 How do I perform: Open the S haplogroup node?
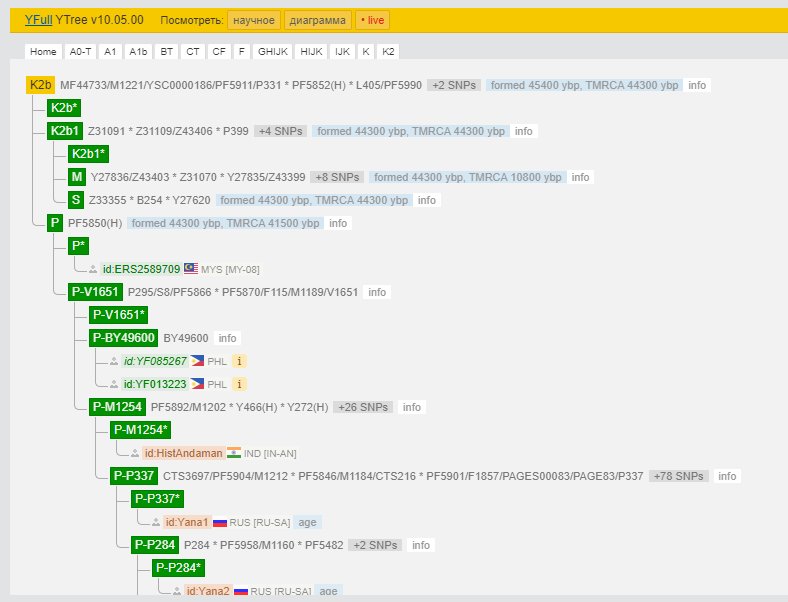[76, 200]
